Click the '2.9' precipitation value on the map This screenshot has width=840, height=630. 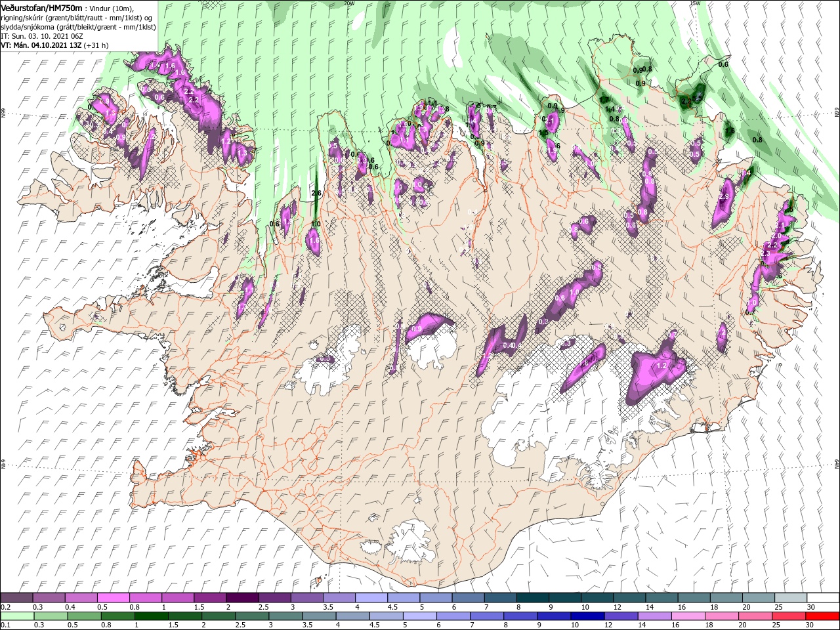coord(725,196)
